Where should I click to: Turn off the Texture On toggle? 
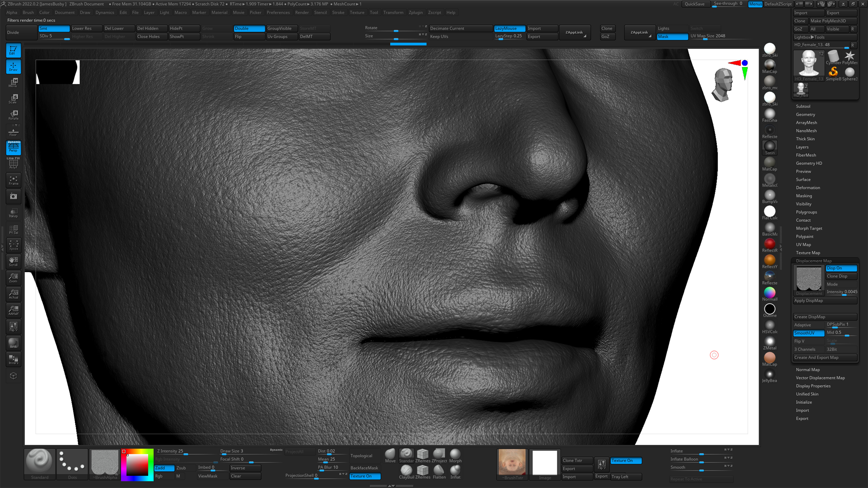pyautogui.click(x=626, y=461)
